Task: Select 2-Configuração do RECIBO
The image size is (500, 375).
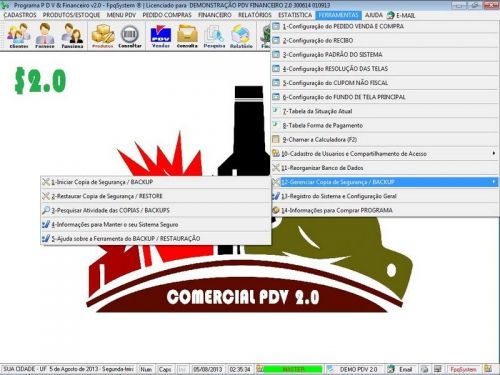Action: [385, 40]
